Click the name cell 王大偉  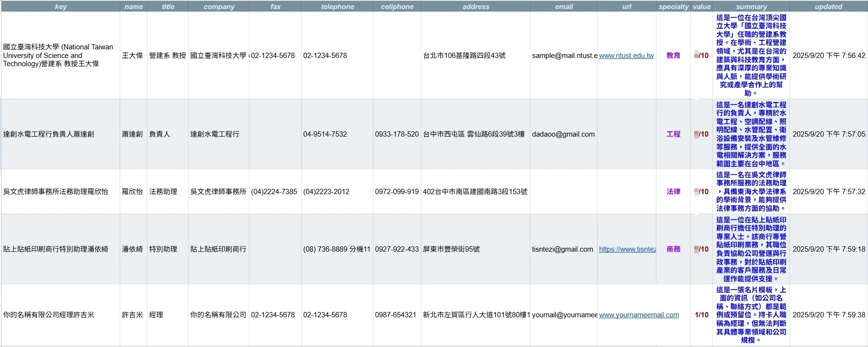pos(133,56)
